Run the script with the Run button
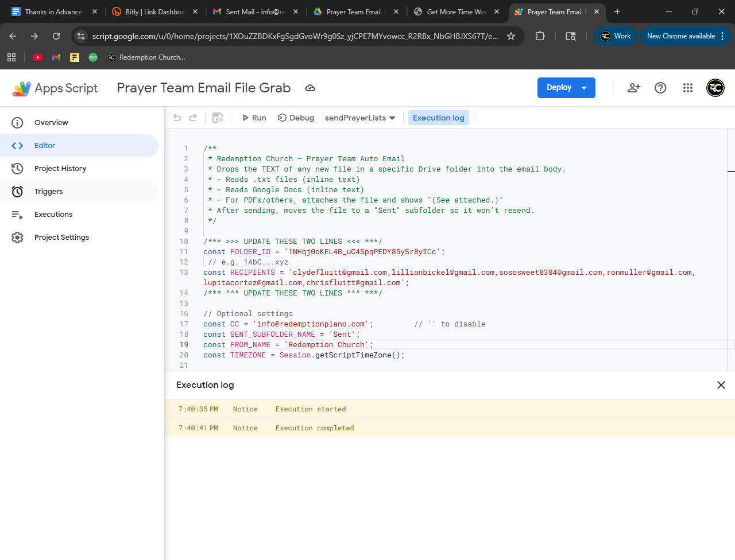The width and height of the screenshot is (735, 560). [x=254, y=118]
